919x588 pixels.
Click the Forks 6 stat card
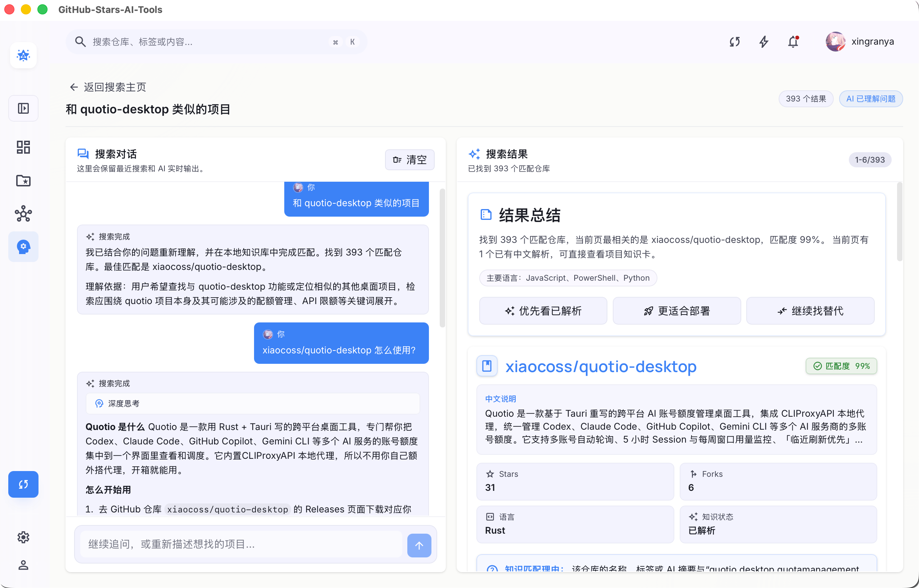[x=778, y=481]
